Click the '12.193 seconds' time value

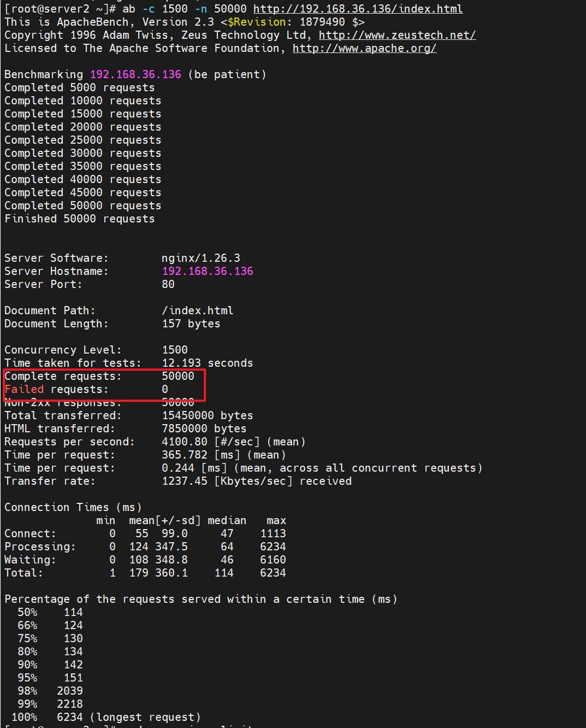tap(208, 363)
